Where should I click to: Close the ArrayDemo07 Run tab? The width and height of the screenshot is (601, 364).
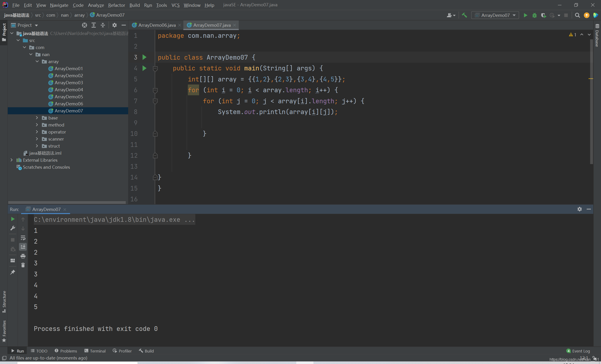pos(65,209)
